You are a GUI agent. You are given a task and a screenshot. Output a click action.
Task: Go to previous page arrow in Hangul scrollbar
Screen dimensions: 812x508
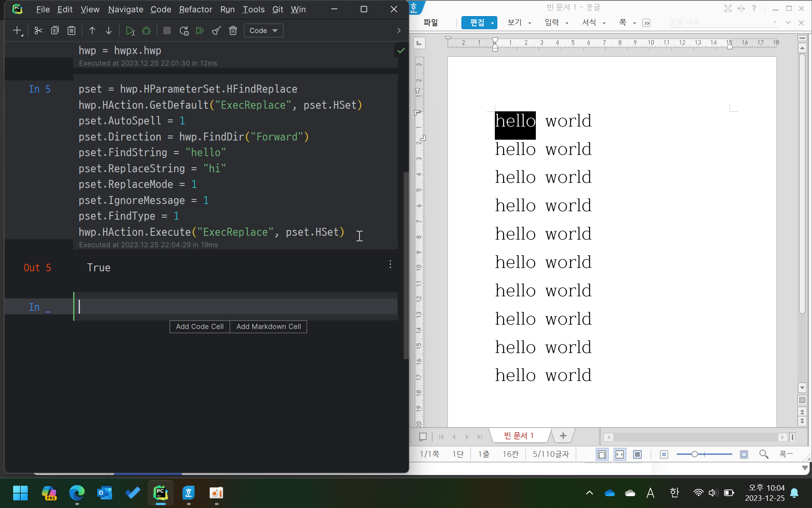click(802, 411)
